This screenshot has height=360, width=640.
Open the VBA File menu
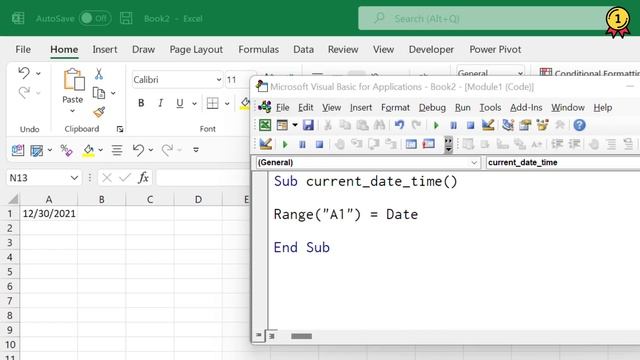click(x=282, y=107)
